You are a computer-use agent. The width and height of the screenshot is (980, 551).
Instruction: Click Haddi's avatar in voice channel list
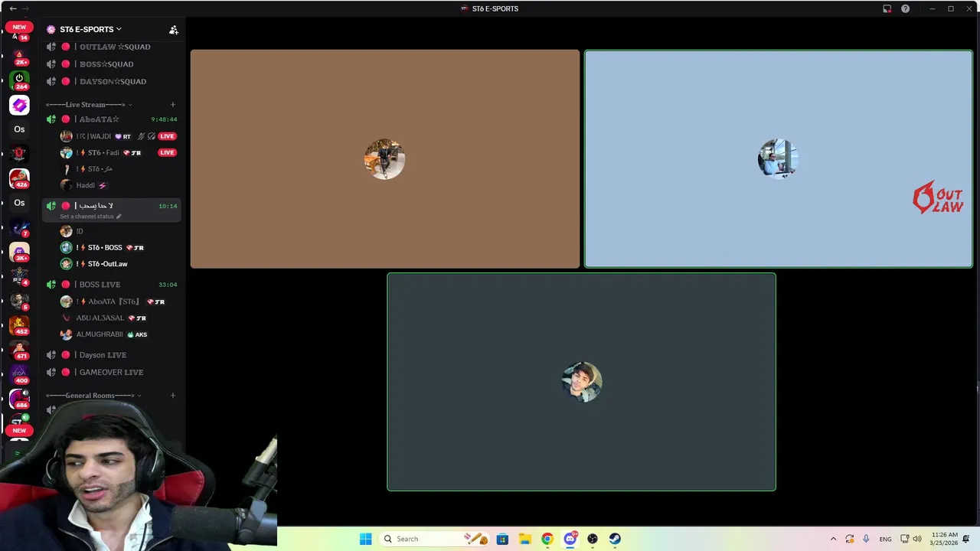67,185
